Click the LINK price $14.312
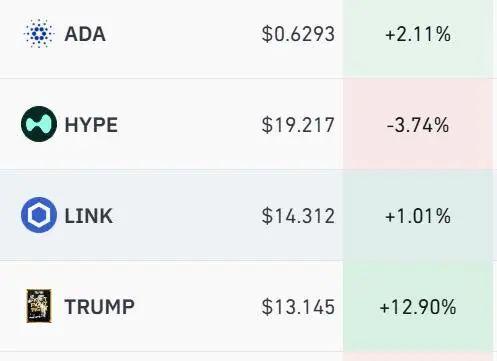Image resolution: width=497 pixels, height=361 pixels. tap(298, 216)
